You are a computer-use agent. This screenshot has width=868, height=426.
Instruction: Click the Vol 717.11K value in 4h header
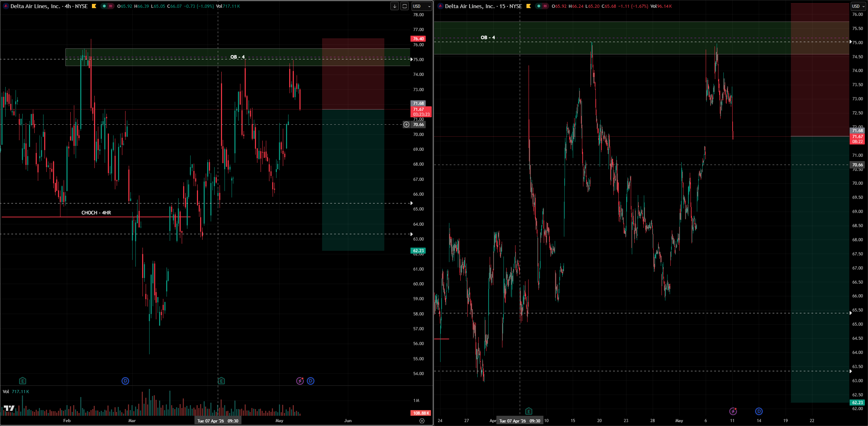click(228, 6)
